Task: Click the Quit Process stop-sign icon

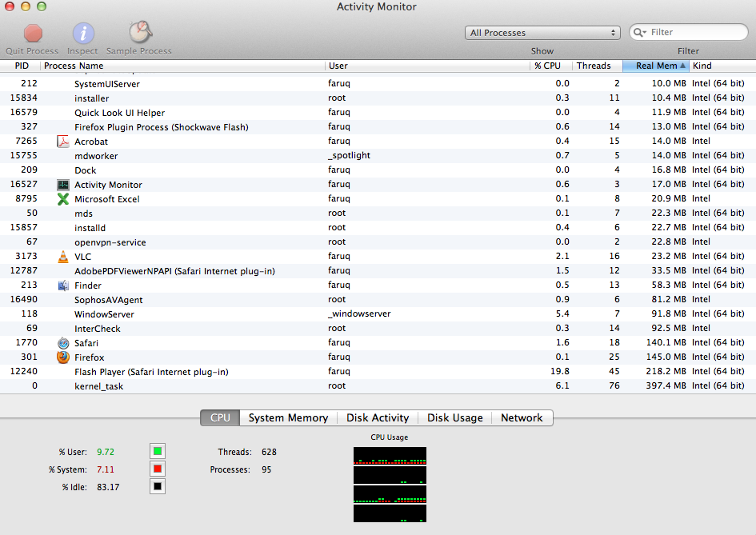Action: coord(33,34)
